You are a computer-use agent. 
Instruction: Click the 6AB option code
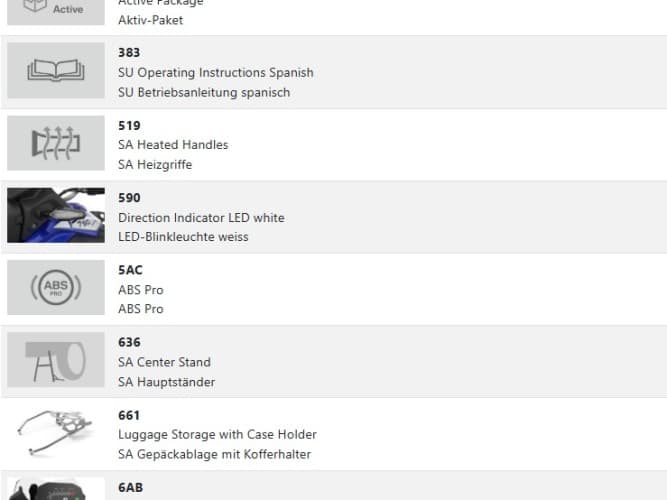pyautogui.click(x=130, y=487)
